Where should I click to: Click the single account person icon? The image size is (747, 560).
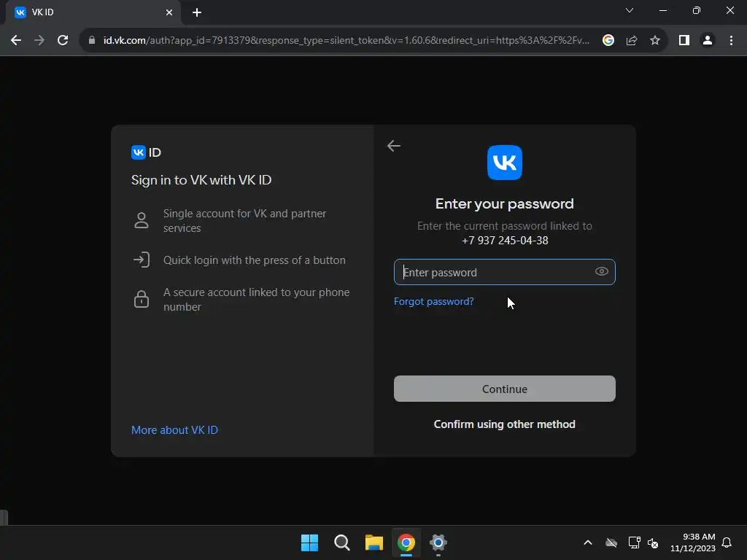coord(141,220)
